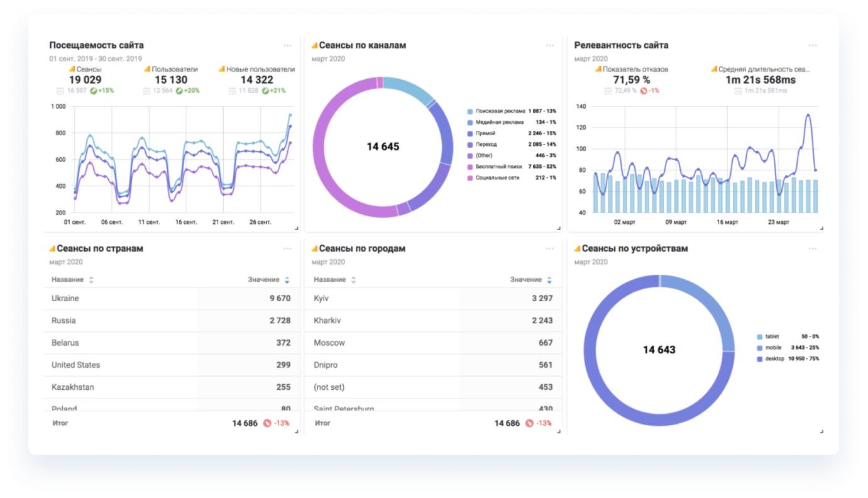Open the options menu for Посещаемость сайта widget
This screenshot has height=498, width=868.
(x=287, y=45)
